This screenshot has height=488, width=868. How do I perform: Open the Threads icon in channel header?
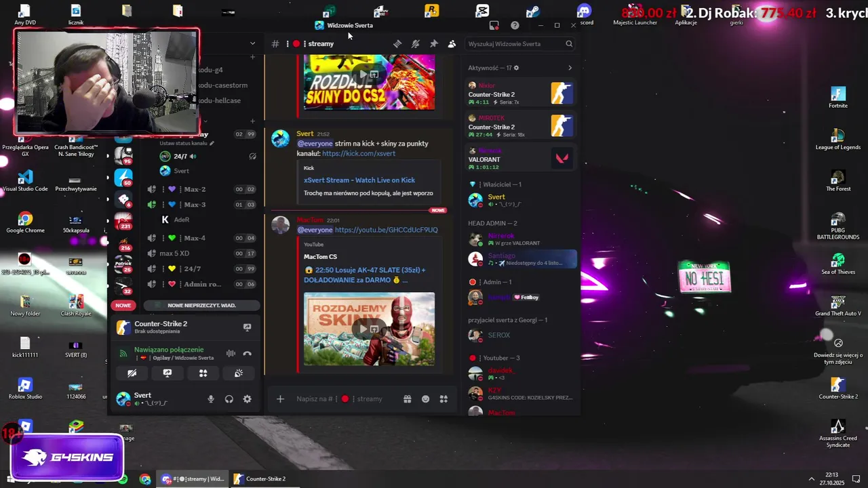[x=397, y=43]
